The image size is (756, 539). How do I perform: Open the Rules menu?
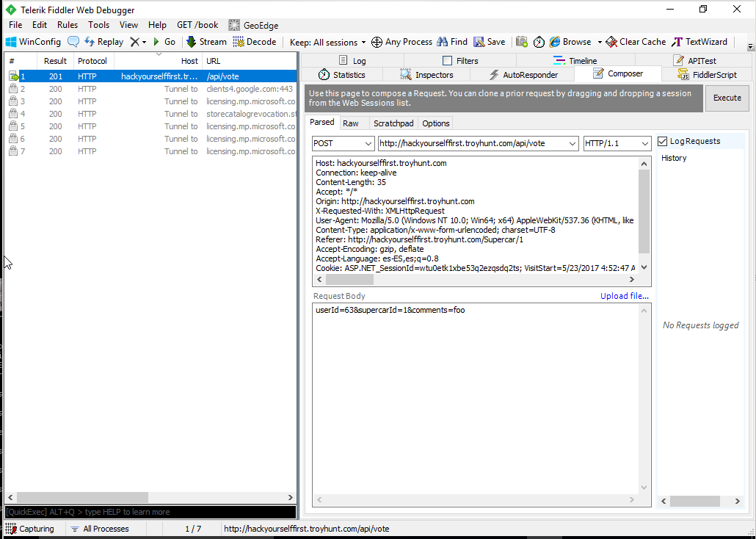(x=68, y=25)
